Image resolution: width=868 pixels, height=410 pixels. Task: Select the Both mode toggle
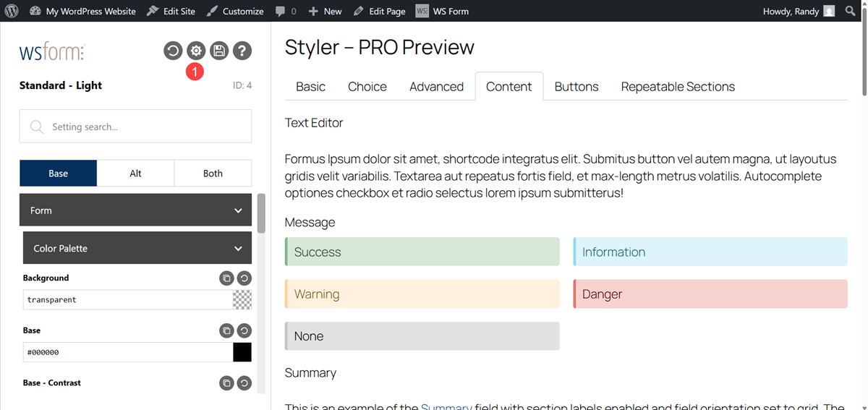coord(213,174)
